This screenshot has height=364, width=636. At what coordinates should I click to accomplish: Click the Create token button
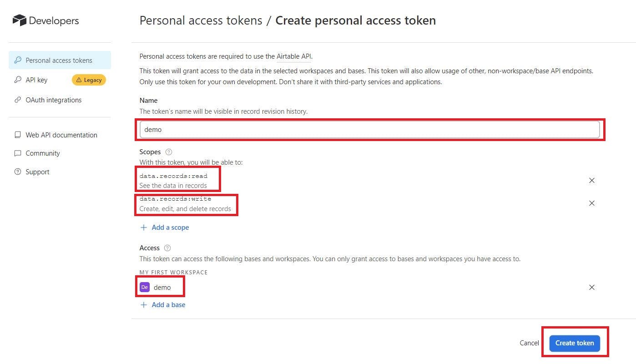tap(575, 343)
